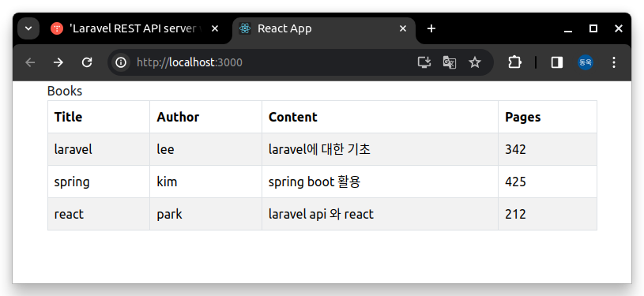Screen dimensions: 644x296
Task: Close the Laravel REST API server tab
Action: (214, 28)
